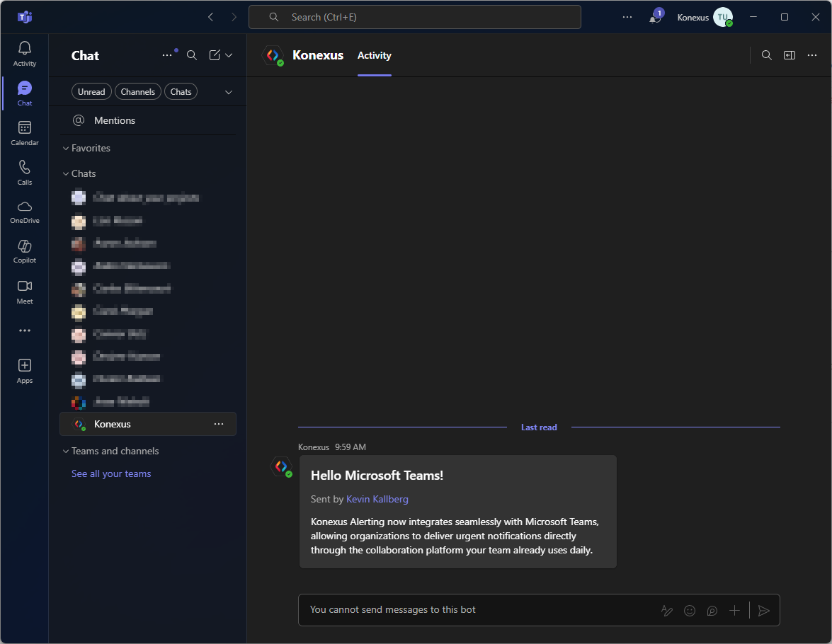
Task: Open the Calendar app
Action: 25,133
